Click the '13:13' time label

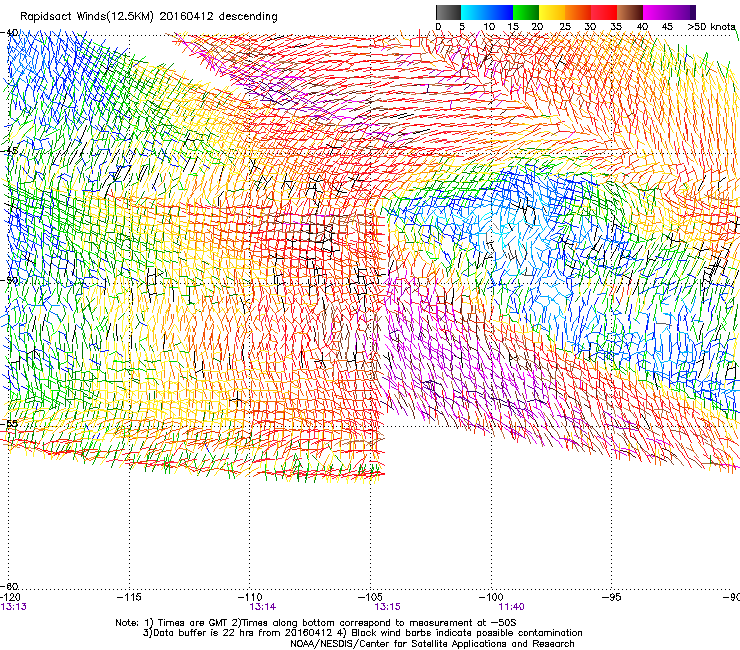pos(13,607)
